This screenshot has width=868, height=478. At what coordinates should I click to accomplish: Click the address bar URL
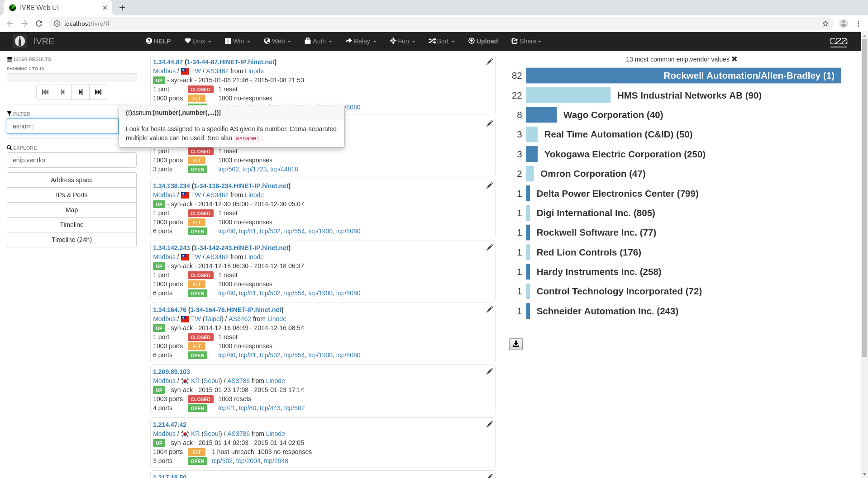[87, 24]
